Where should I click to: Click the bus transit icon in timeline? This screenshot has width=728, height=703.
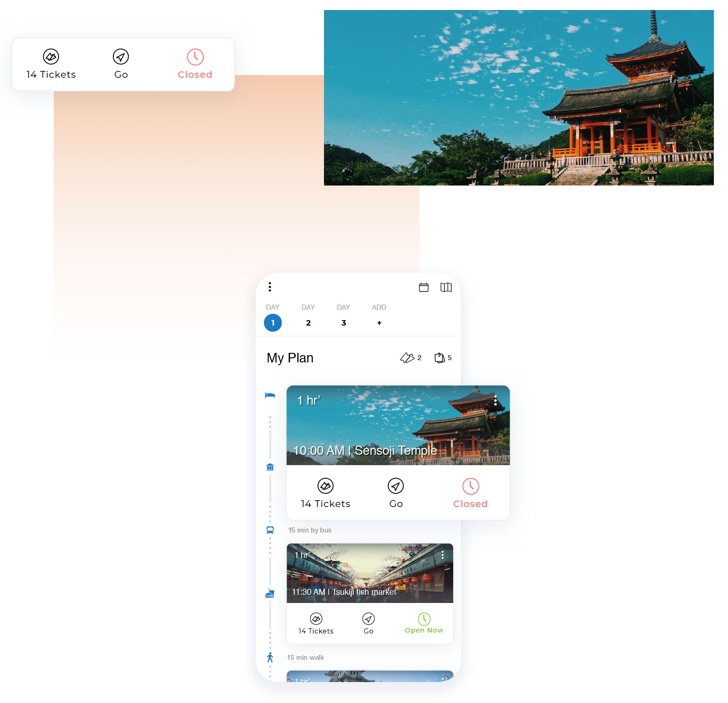coord(270,530)
